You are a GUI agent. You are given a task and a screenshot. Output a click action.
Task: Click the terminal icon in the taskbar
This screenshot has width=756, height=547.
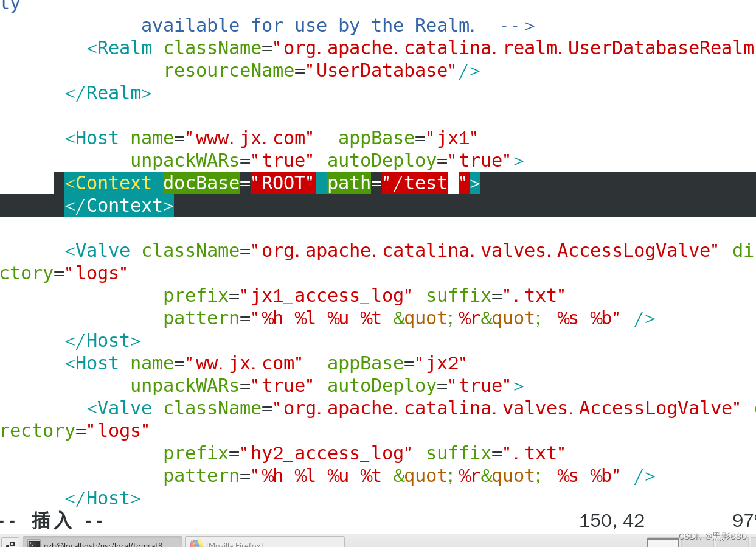pyautogui.click(x=34, y=543)
